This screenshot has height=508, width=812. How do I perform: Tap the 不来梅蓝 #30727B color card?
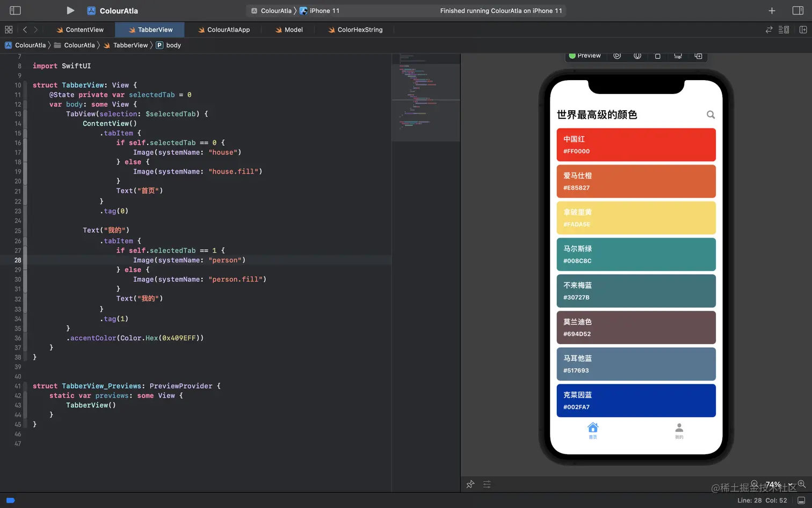tap(636, 291)
